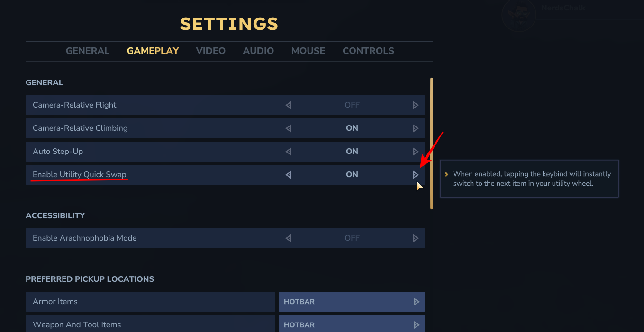Screen dimensions: 644x332
Task: Switch to the VIDEO settings tab
Action: (210, 51)
